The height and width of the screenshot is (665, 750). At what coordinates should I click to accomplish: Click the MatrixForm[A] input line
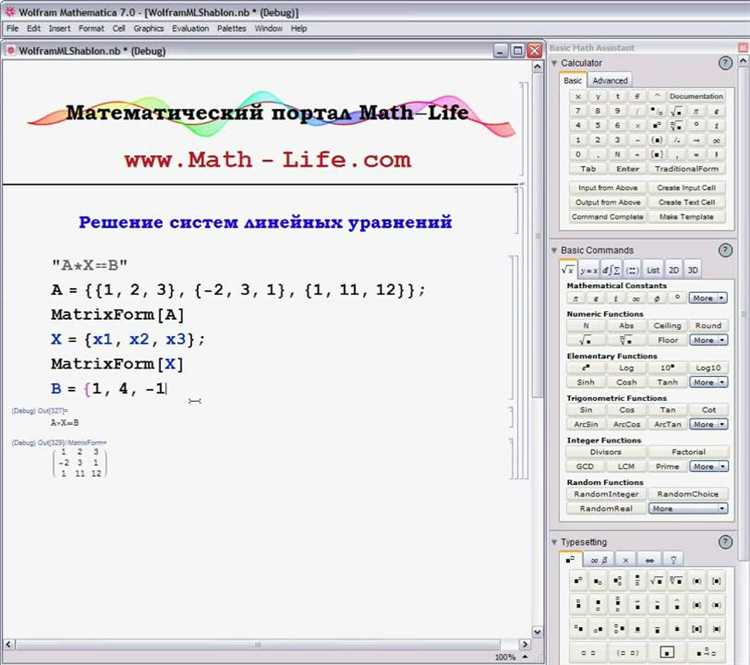point(118,315)
